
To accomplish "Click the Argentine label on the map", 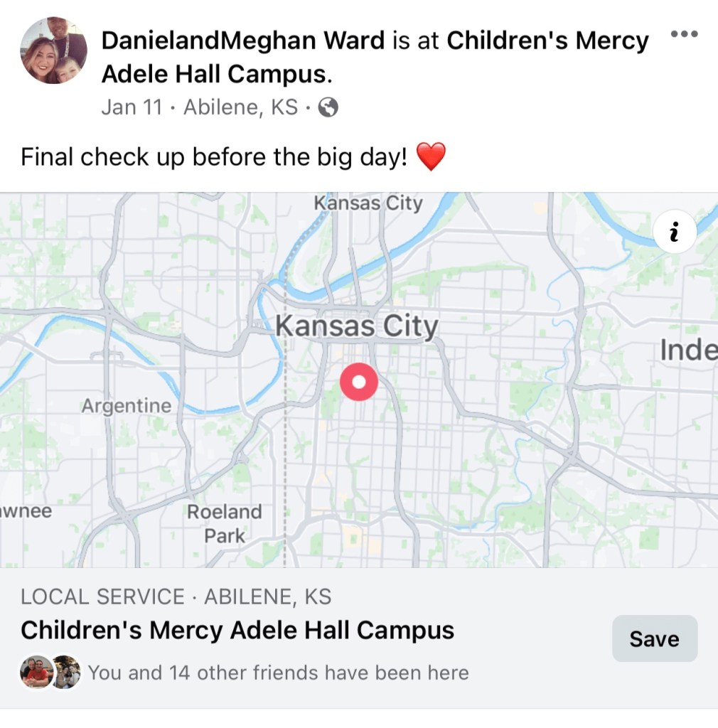I will click(127, 406).
